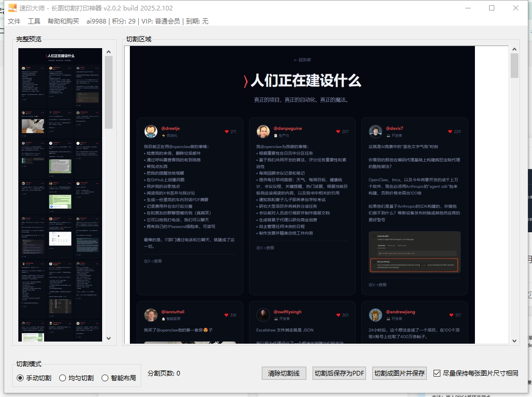Click the 清除切割线 button
Screen dimensions: 532x397
(x=283, y=373)
